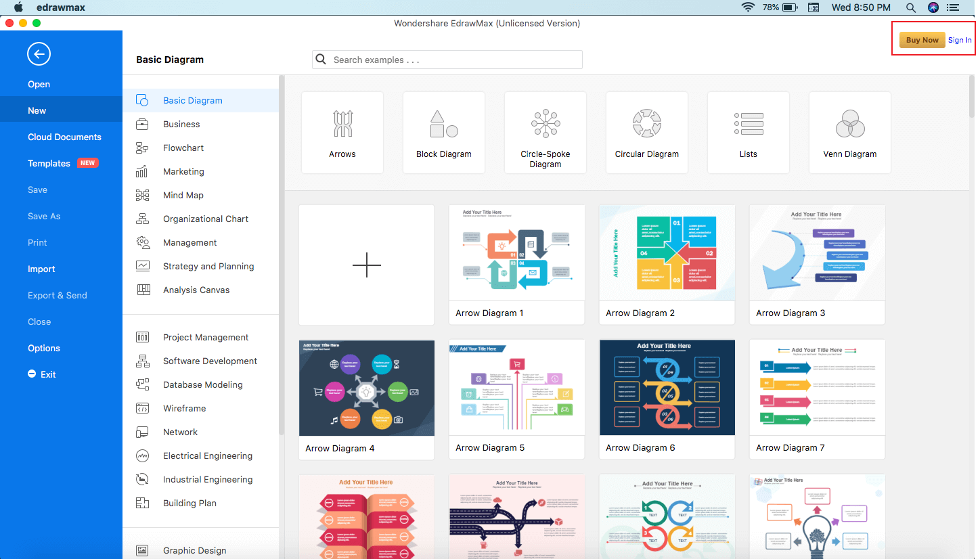Click the Analysis Canvas icon

(143, 290)
